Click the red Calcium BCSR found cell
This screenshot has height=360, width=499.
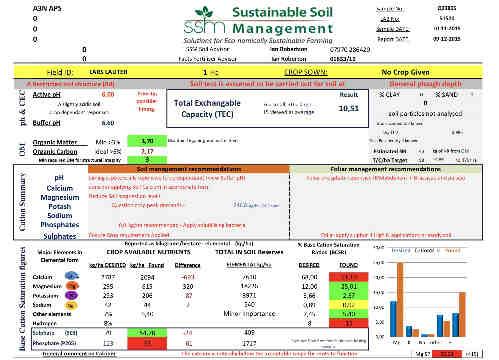click(349, 277)
